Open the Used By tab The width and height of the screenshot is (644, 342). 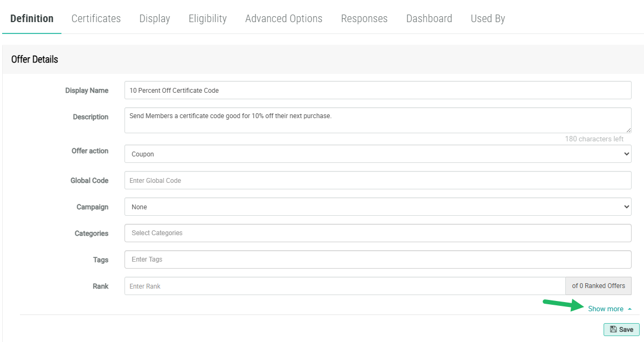point(488,18)
